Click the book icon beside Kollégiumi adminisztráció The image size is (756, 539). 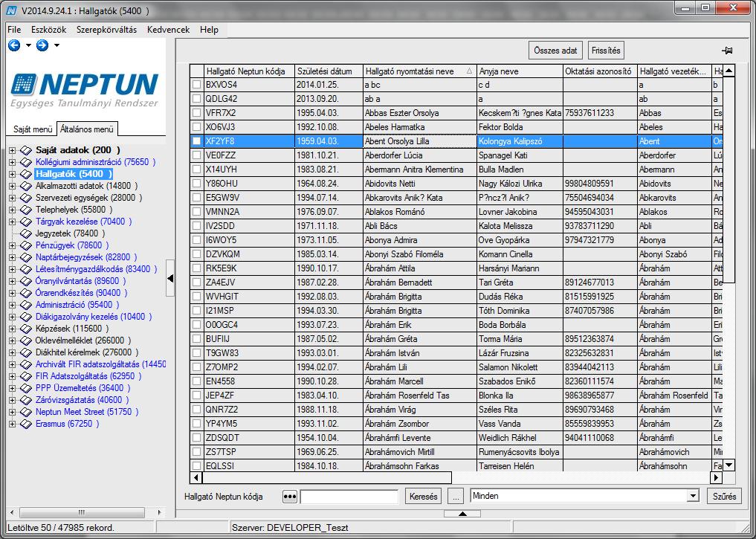click(25, 163)
